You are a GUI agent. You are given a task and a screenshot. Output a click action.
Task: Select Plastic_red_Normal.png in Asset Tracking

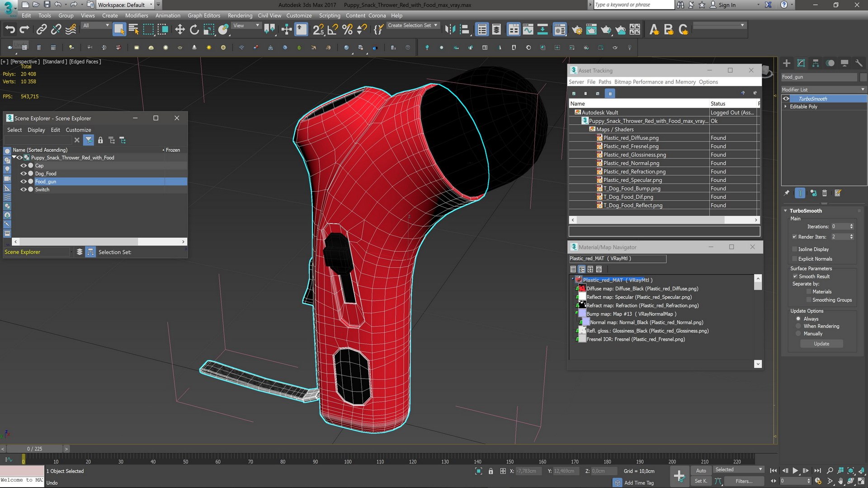[631, 163]
